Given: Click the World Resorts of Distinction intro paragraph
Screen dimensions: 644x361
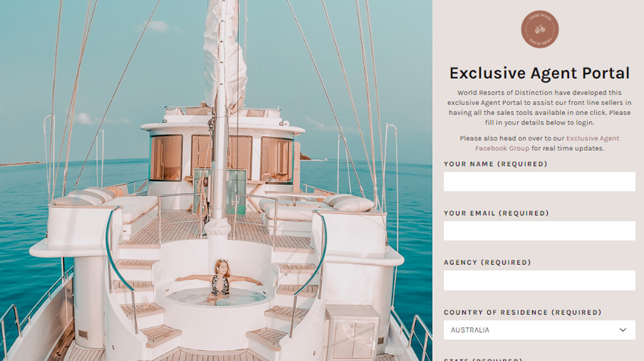Looking at the screenshot, I should point(539,107).
